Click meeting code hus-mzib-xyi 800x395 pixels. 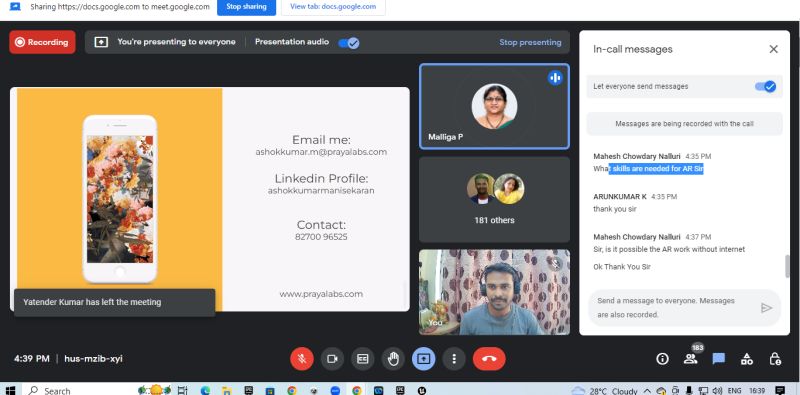pos(93,359)
